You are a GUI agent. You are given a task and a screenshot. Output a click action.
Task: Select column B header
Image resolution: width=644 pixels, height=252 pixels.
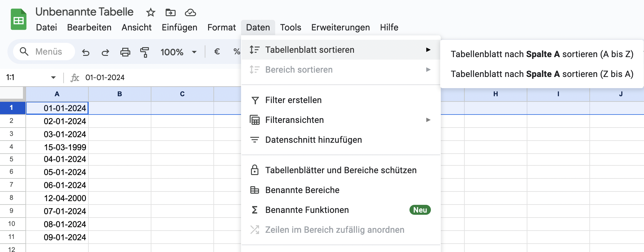pyautogui.click(x=120, y=94)
